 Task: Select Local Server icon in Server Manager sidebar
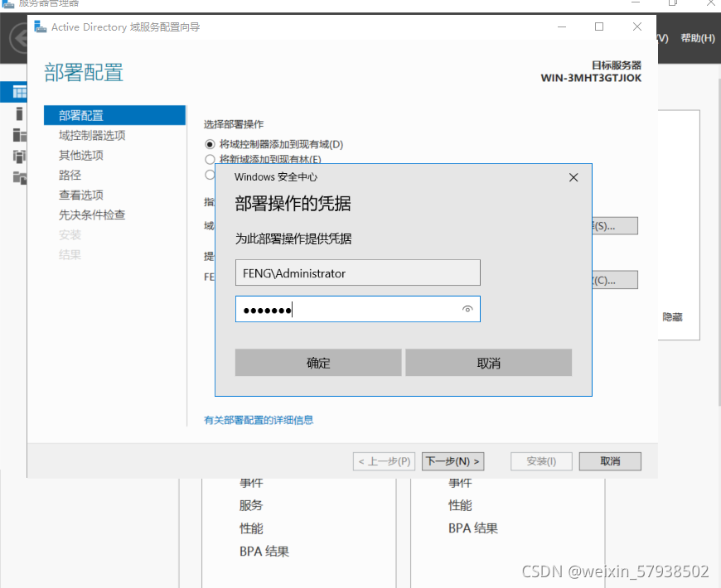coord(19,113)
